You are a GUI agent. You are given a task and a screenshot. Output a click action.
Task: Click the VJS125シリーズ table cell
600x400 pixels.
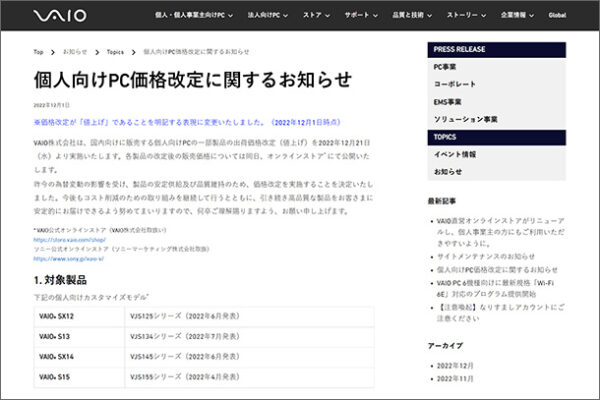click(x=249, y=317)
